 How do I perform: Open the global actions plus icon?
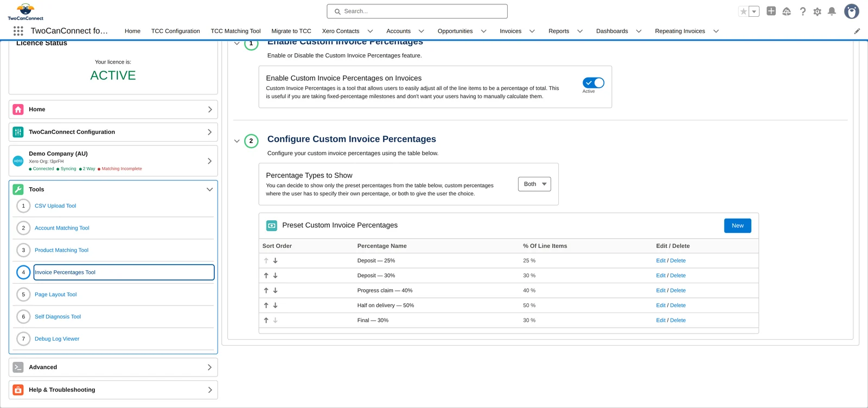(x=771, y=11)
